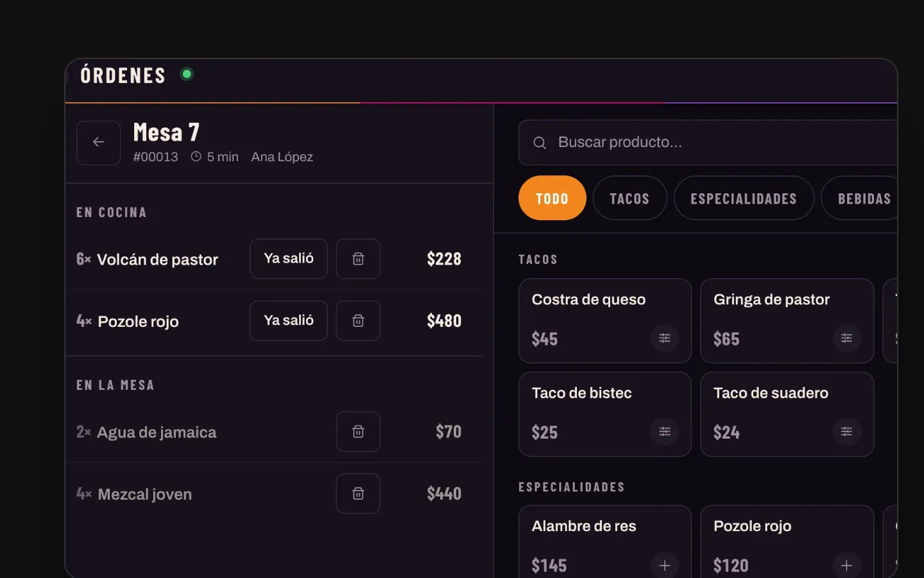Switch to the BEBIDAS category filter
The height and width of the screenshot is (578, 924).
860,198
